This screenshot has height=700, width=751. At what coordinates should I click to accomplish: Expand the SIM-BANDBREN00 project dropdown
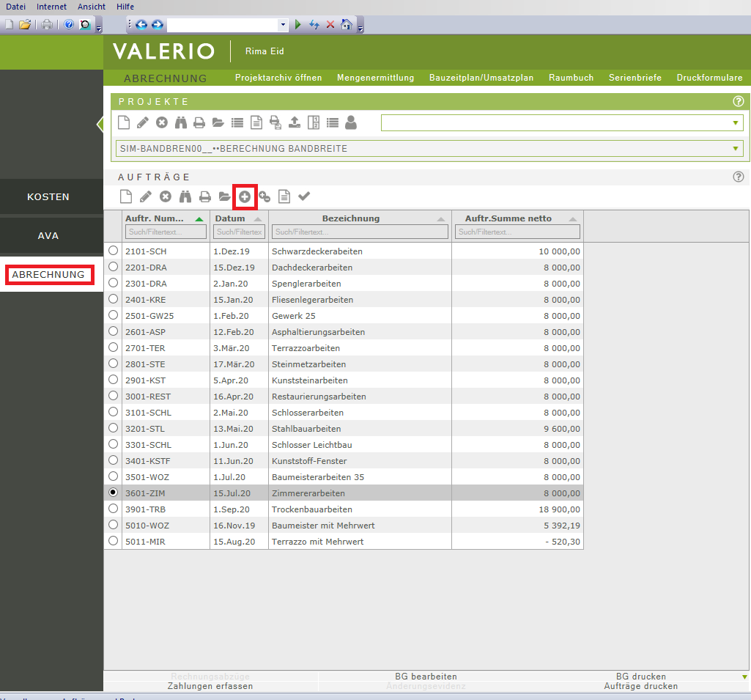[x=736, y=149]
